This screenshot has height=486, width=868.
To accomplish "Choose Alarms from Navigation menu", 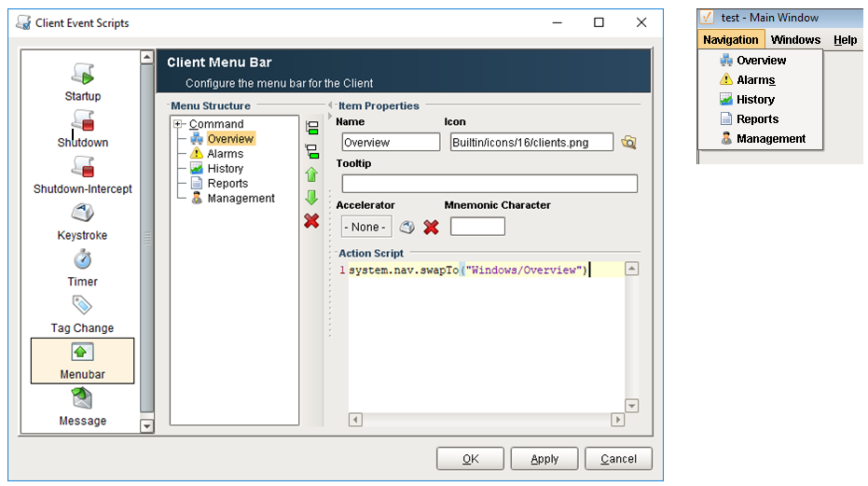I will click(x=755, y=80).
